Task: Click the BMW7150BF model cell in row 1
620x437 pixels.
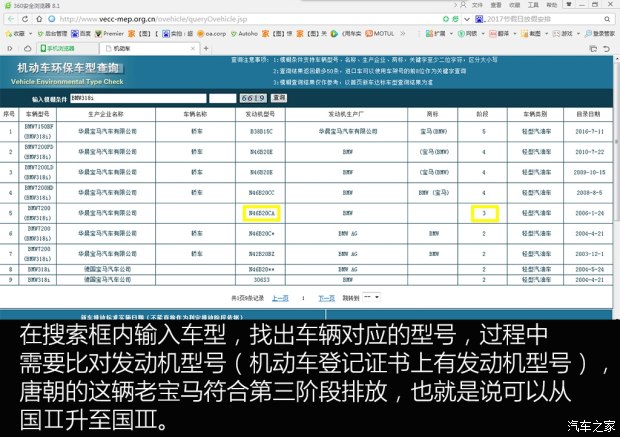Action: 38,131
